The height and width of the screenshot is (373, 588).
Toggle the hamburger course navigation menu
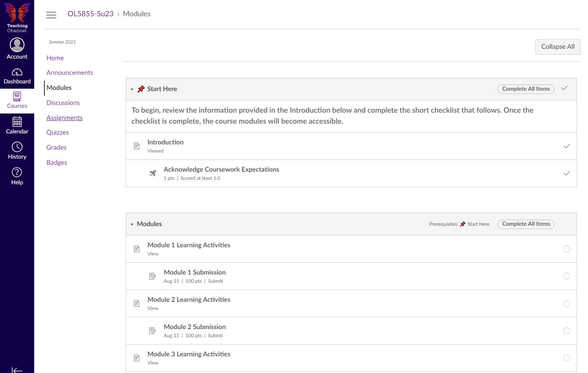coord(51,15)
